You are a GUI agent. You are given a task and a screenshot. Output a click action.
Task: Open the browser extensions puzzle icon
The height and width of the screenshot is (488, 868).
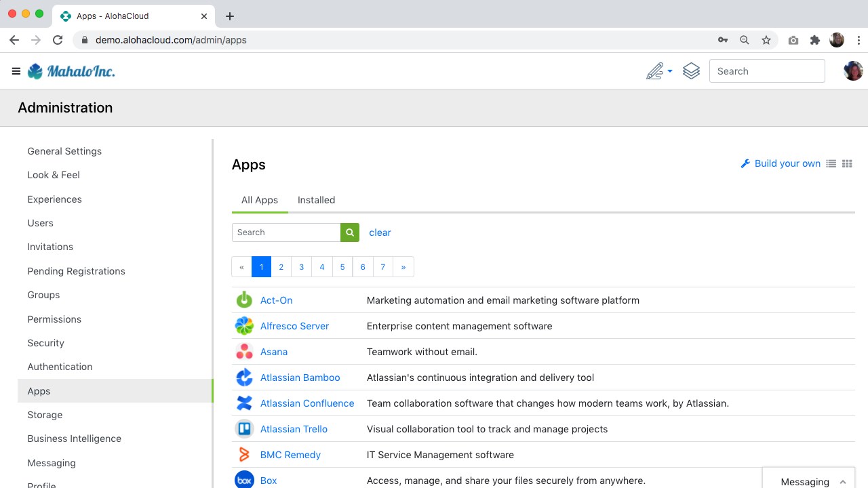click(815, 40)
